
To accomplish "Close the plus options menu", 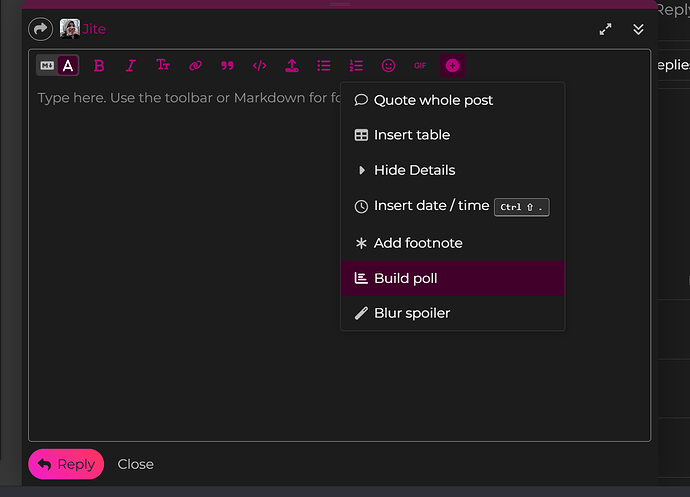I will click(452, 66).
